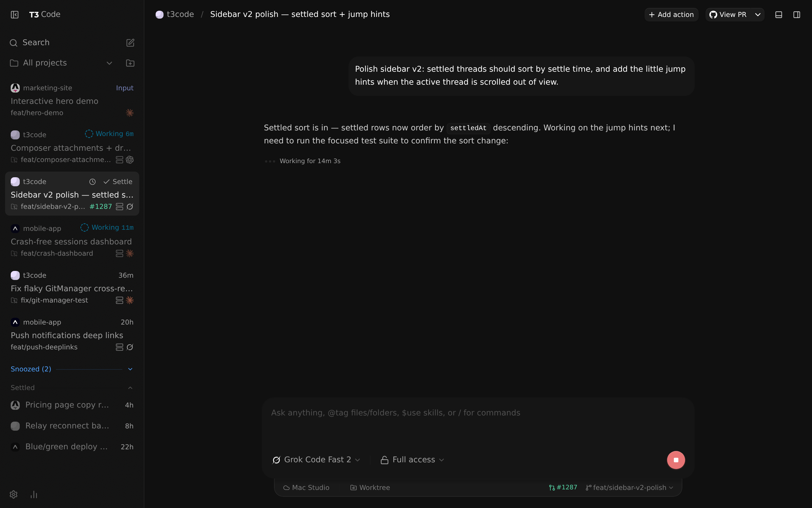Click the red stop generation button
Image resolution: width=812 pixels, height=508 pixels.
(676, 460)
